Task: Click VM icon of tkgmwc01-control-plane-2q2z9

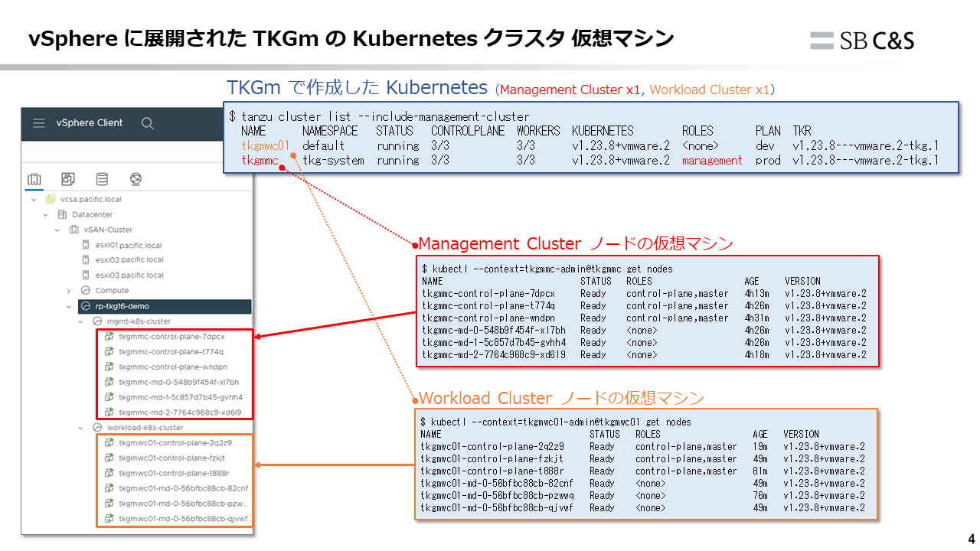Action: (109, 442)
